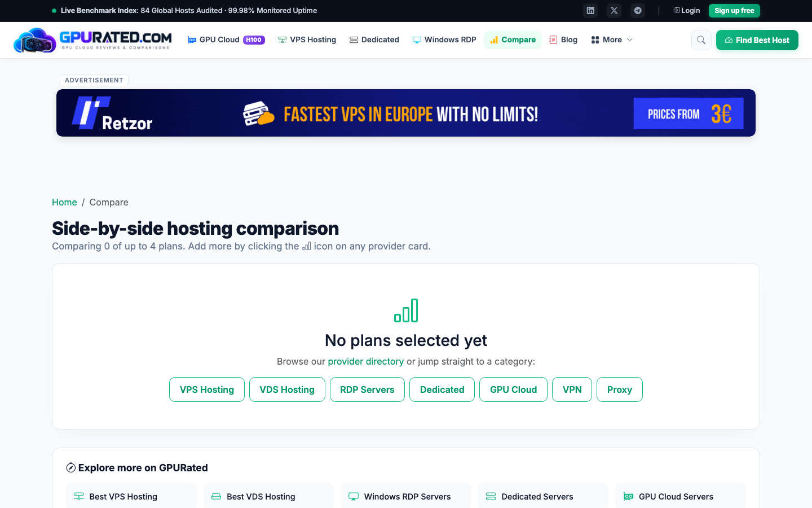Screen dimensions: 812x508
Task: Open the LinkedIn social icon
Action: [x=590, y=10]
